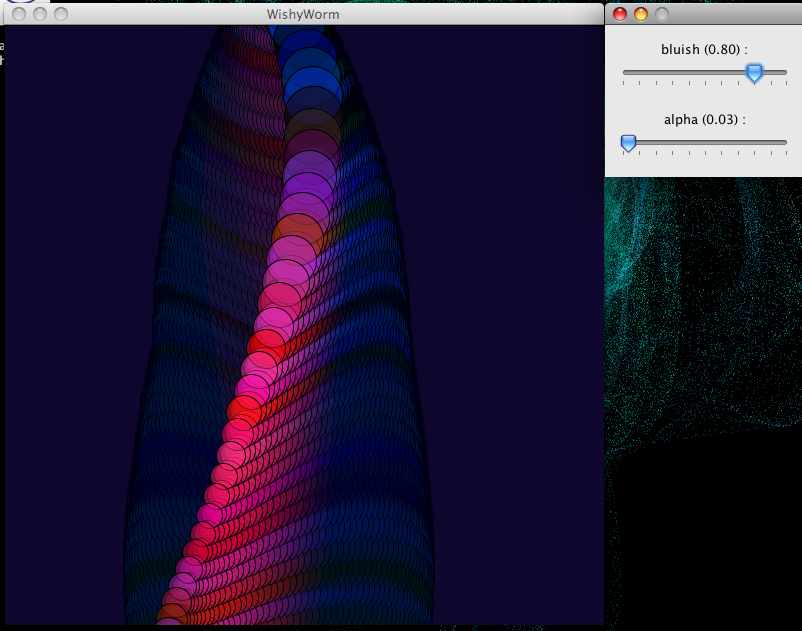This screenshot has height=631, width=802.
Task: Click the WishyWorm window's close button
Action: (x=19, y=14)
